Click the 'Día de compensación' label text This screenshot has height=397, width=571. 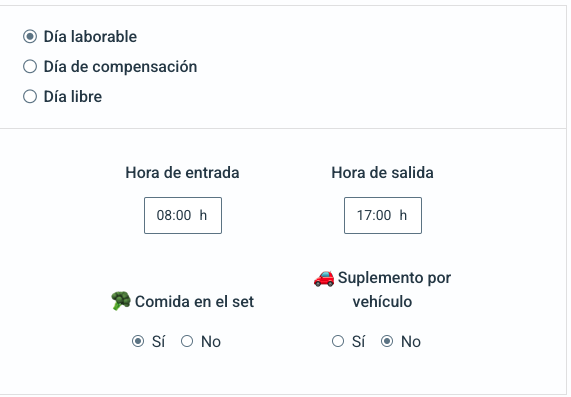(x=121, y=67)
